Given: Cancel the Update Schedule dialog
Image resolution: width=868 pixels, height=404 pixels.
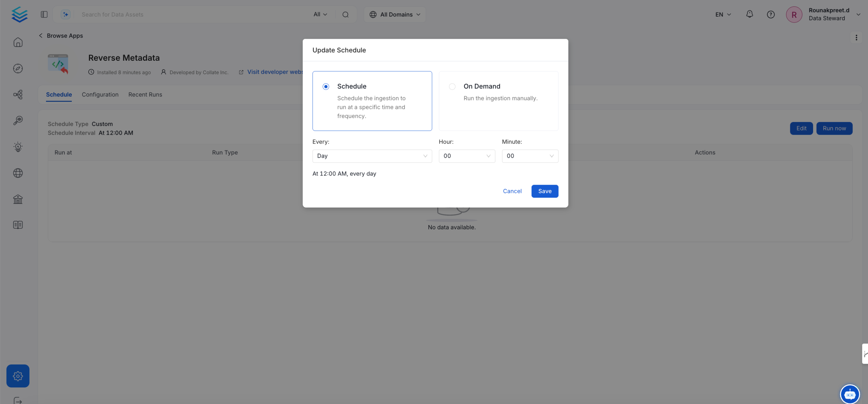Looking at the screenshot, I should tap(512, 191).
